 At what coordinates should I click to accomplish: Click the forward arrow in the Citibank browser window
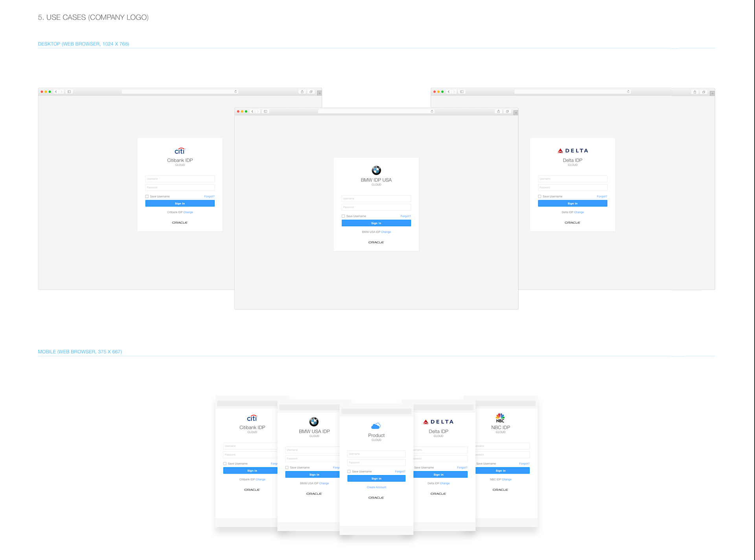point(61,92)
